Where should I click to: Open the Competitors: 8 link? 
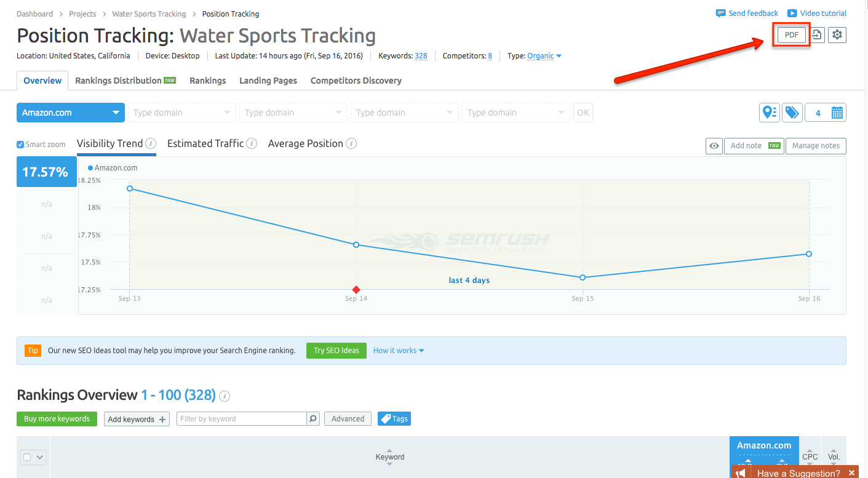click(489, 56)
